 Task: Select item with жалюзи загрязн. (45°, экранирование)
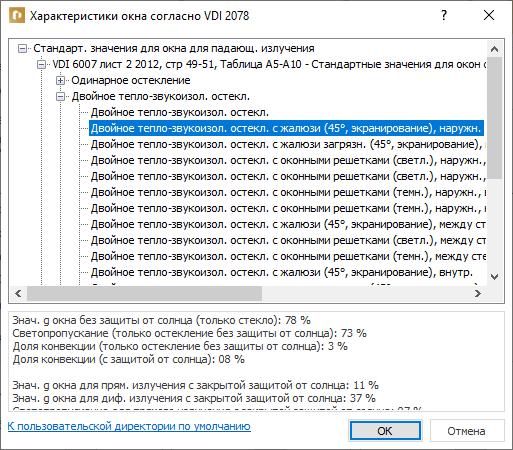click(x=287, y=144)
